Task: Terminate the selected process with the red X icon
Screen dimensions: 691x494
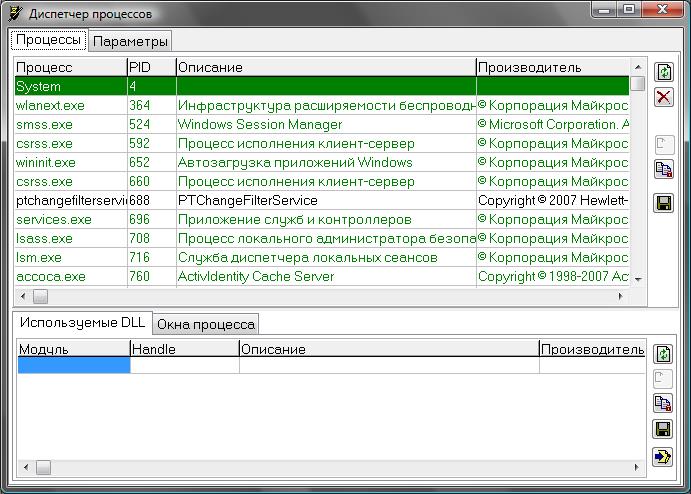Action: [x=664, y=97]
